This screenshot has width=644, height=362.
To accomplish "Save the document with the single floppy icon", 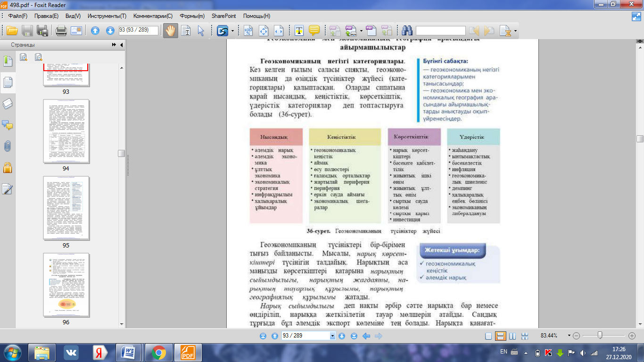I will (x=27, y=31).
